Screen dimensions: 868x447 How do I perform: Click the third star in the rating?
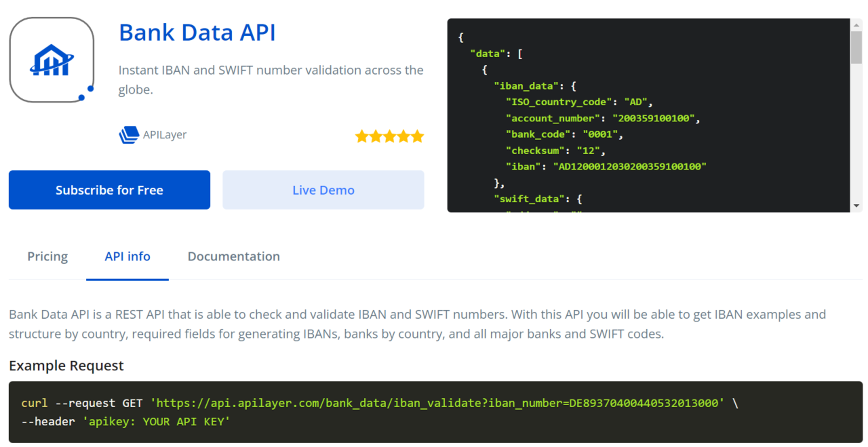point(389,136)
